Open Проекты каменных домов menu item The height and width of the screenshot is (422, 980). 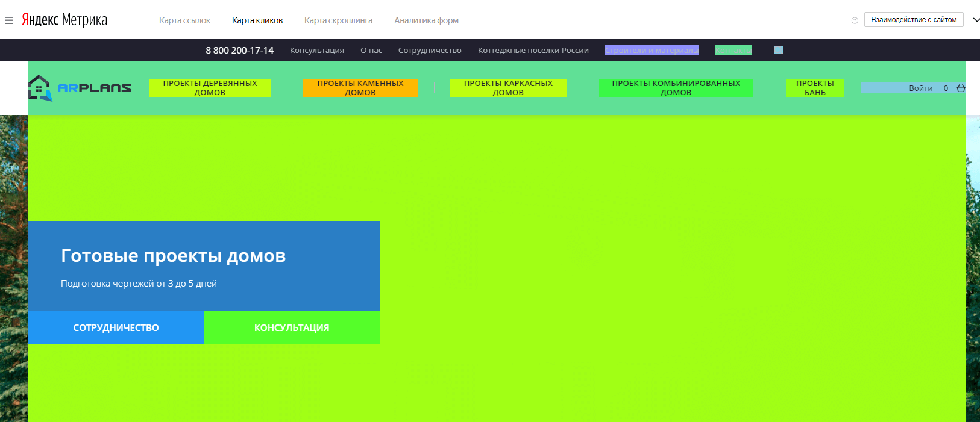(360, 88)
